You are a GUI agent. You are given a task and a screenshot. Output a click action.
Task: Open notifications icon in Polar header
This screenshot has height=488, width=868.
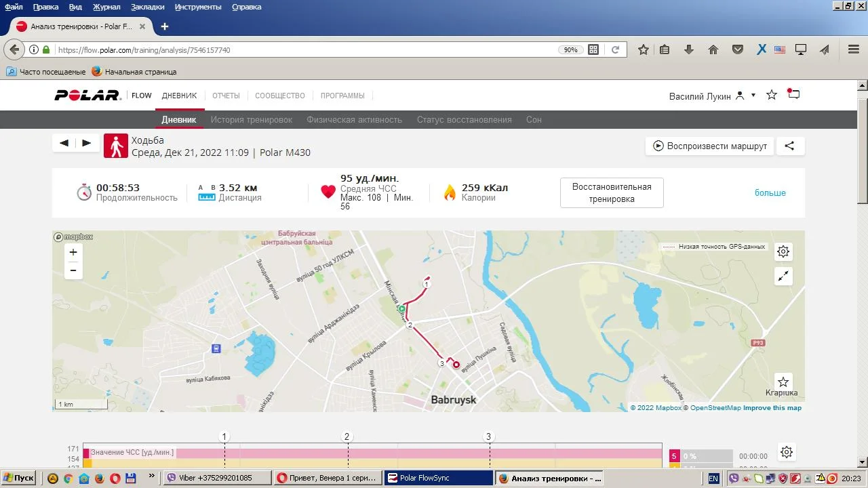point(793,95)
